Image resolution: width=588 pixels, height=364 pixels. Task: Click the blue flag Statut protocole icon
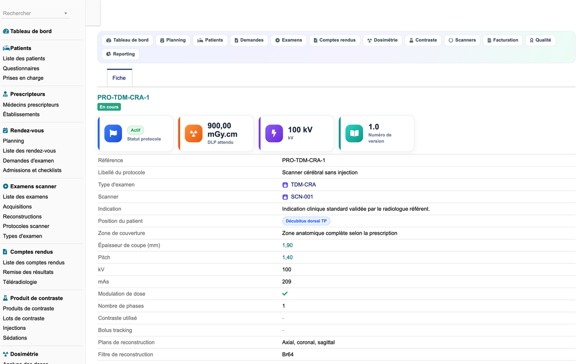[113, 133]
